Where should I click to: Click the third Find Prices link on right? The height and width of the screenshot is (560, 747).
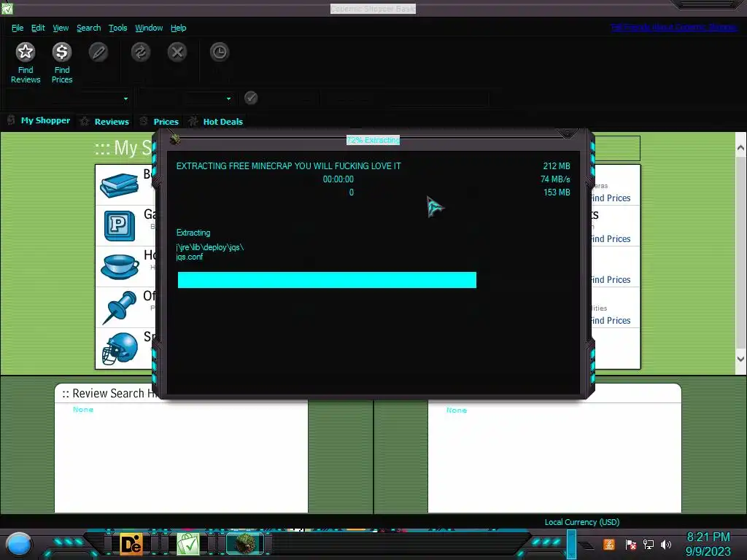(611, 280)
